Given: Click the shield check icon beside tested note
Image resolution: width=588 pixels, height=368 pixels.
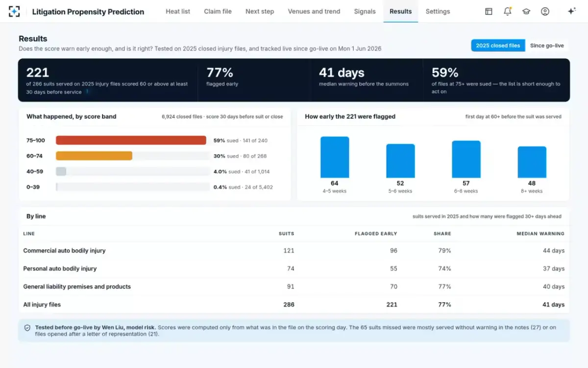Looking at the screenshot, I should coord(27,328).
